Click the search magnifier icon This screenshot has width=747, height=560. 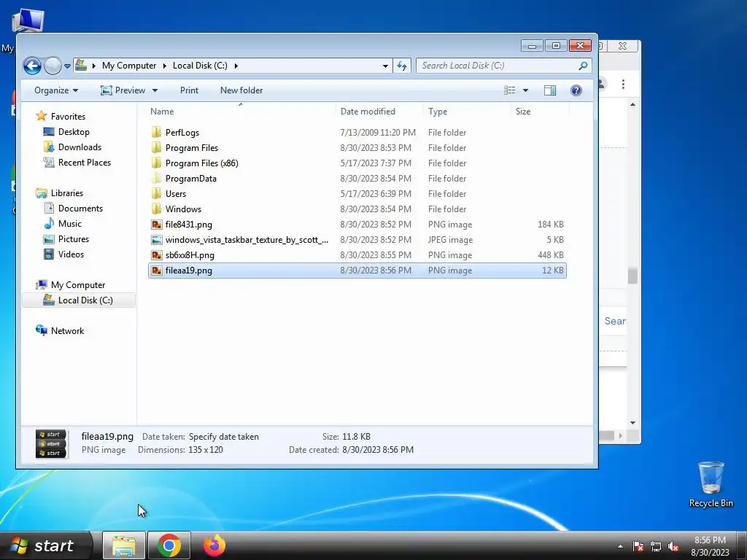[x=583, y=66]
